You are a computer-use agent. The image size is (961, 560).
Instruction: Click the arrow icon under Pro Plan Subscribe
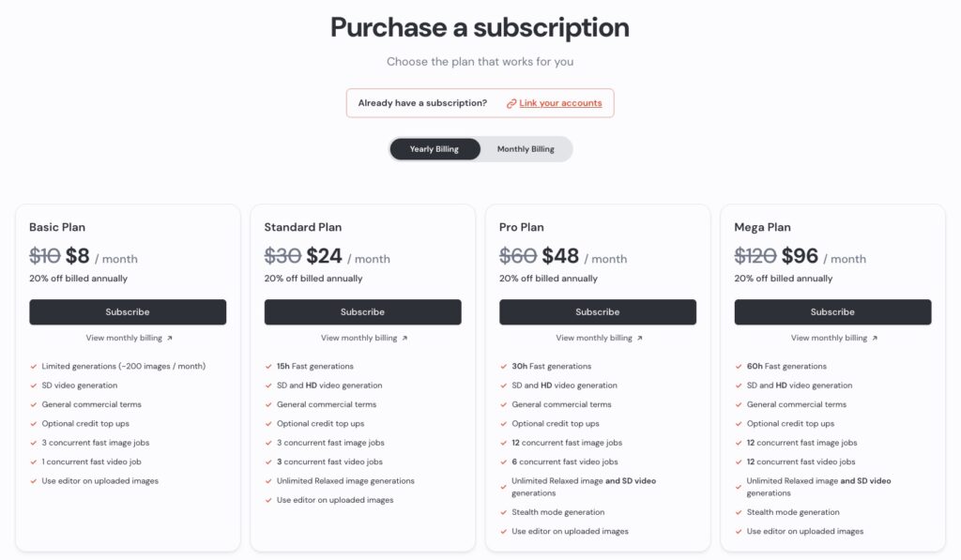pos(640,339)
